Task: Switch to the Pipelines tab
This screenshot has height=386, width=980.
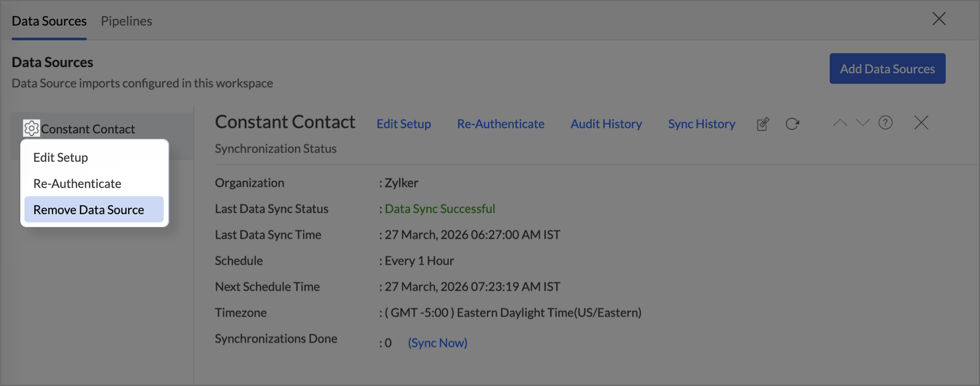Action: 126,21
